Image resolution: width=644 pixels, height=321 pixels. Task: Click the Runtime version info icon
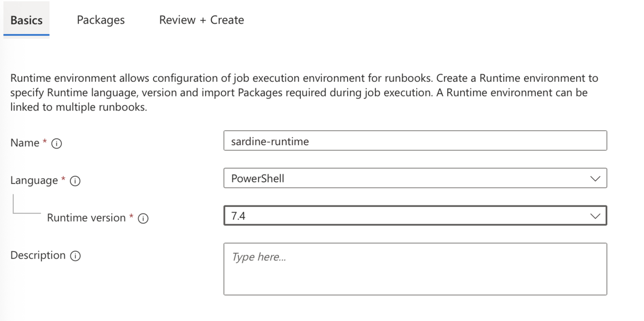(143, 219)
